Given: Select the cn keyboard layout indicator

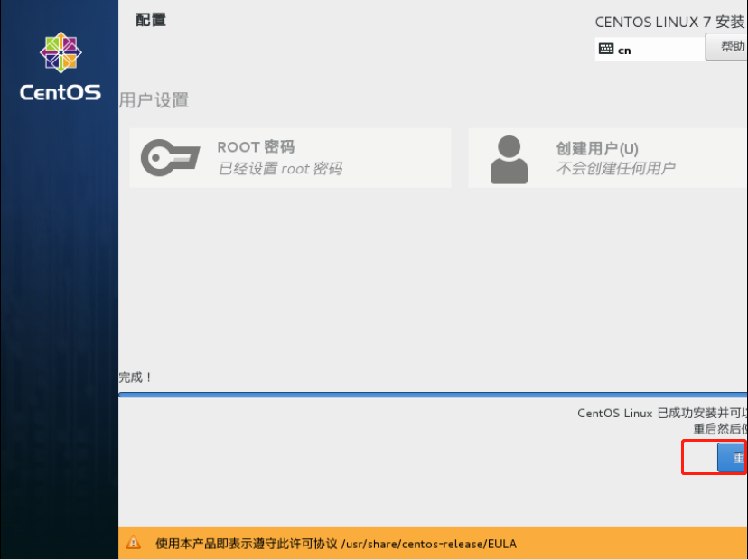Looking at the screenshot, I should pos(650,49).
